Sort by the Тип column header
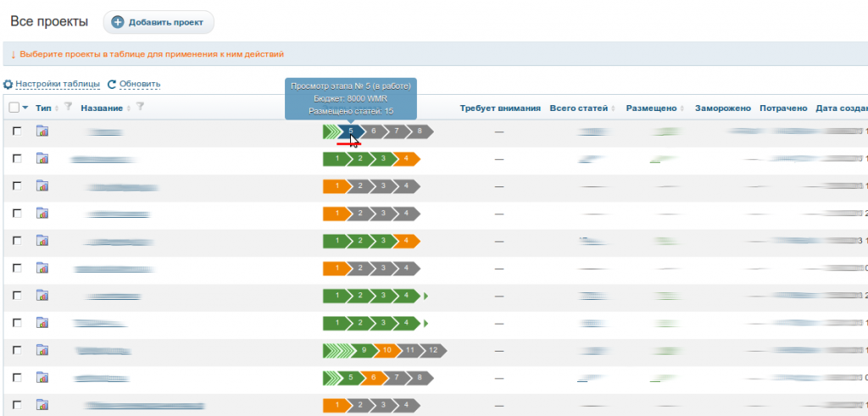This screenshot has width=868, height=416. [43, 108]
